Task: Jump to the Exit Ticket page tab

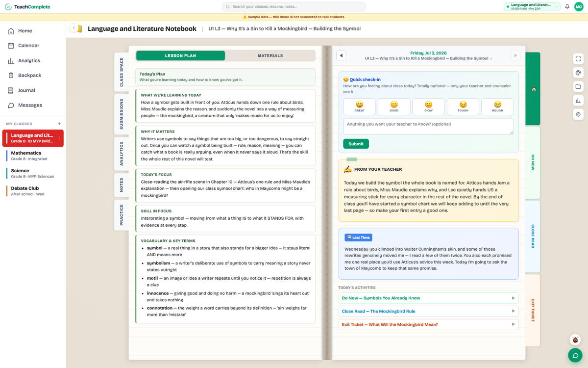Action: [533, 310]
